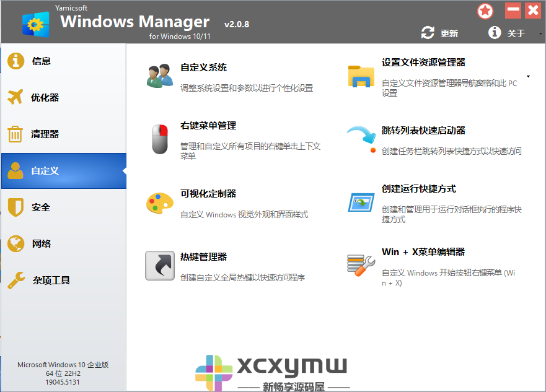546x392 pixels.
Task: Click description 创建和管理用于运行对话框执行的程序快捷方式
Action: [x=452, y=214]
